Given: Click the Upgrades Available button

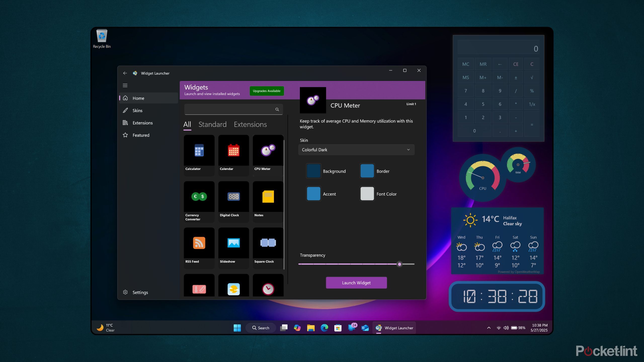Looking at the screenshot, I should (266, 91).
